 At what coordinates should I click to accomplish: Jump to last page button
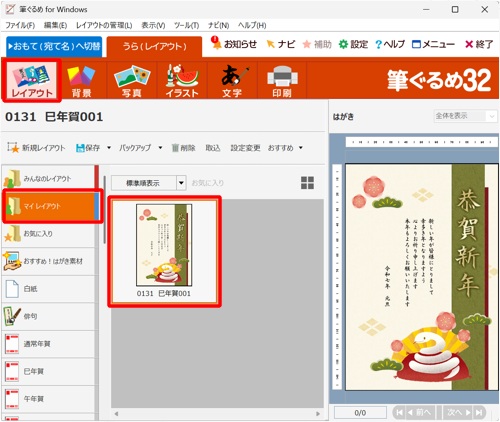(x=480, y=413)
